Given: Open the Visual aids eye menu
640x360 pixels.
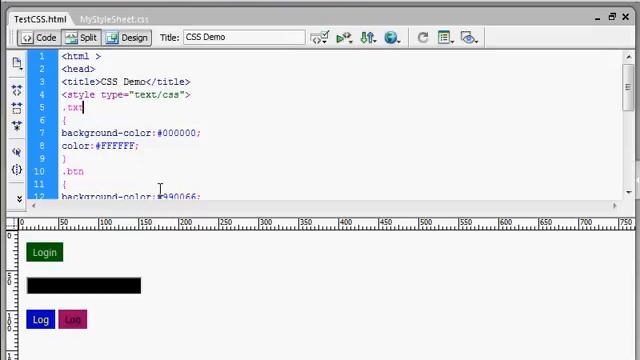Looking at the screenshot, I should pos(469,38).
